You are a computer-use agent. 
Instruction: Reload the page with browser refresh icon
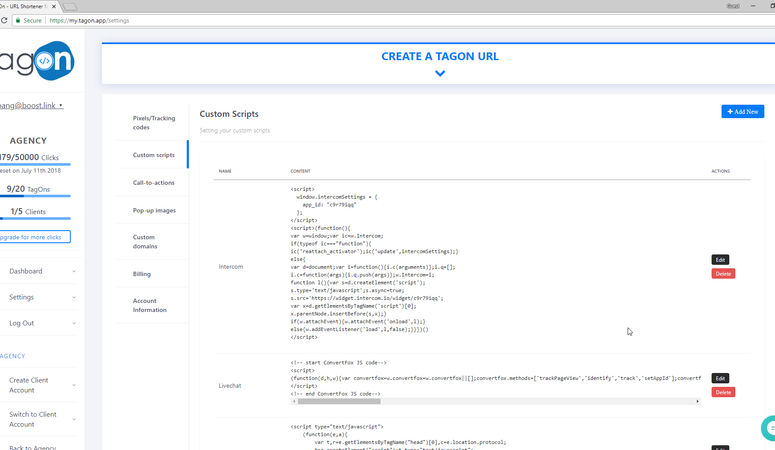[x=4, y=20]
